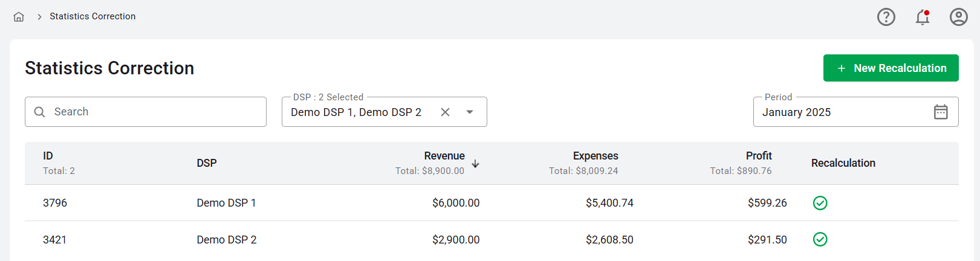980x261 pixels.
Task: Open notifications bell icon
Action: (922, 17)
